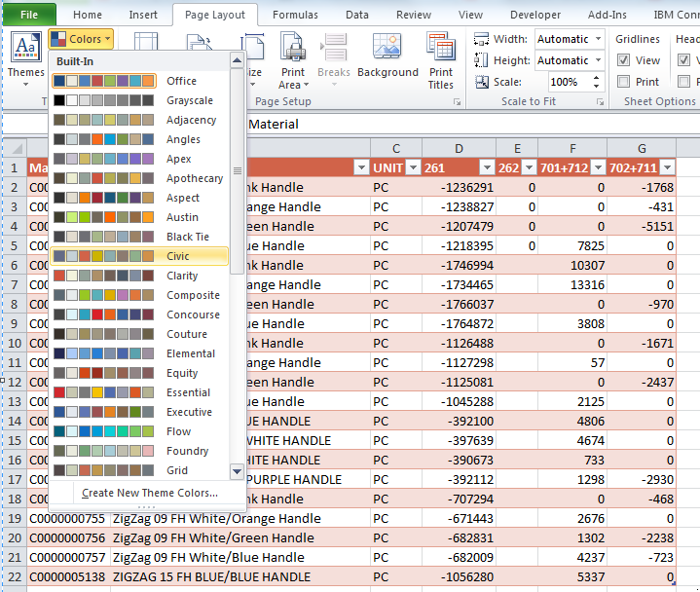The height and width of the screenshot is (592, 700).
Task: Tick the Gridlines Print checkbox
Action: tap(624, 82)
